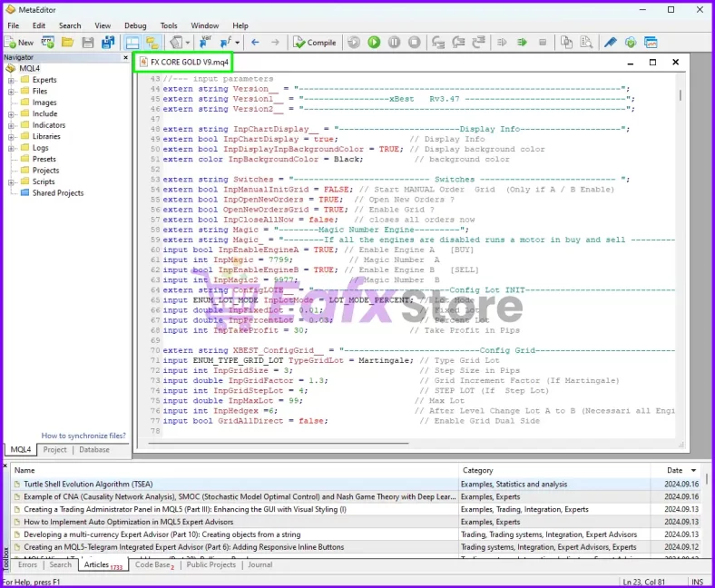The height and width of the screenshot is (588, 715).
Task: Click the blue comb-shaped toolbar icon
Action: coord(610,43)
